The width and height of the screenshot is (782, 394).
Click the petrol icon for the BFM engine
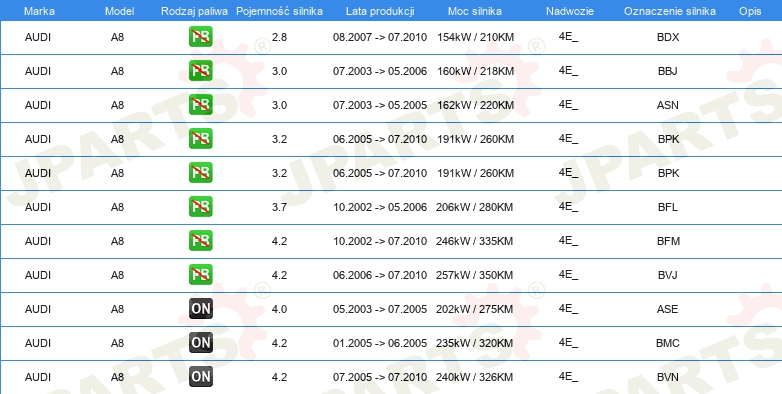[x=200, y=240]
